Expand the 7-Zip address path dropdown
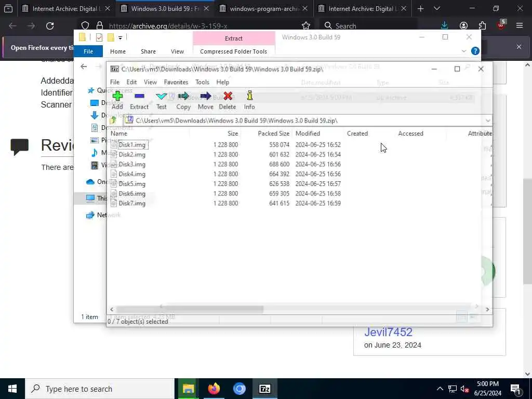This screenshot has width=532, height=399. (488, 121)
